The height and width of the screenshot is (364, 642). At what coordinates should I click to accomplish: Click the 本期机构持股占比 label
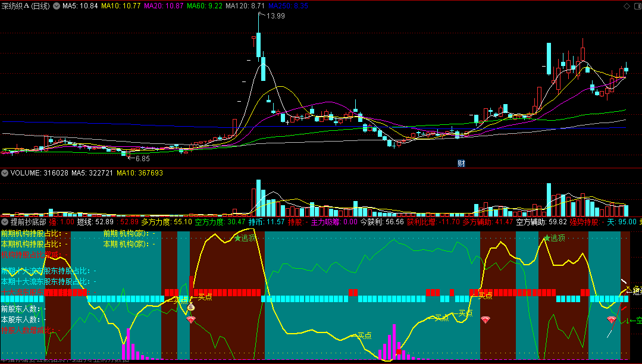31,244
